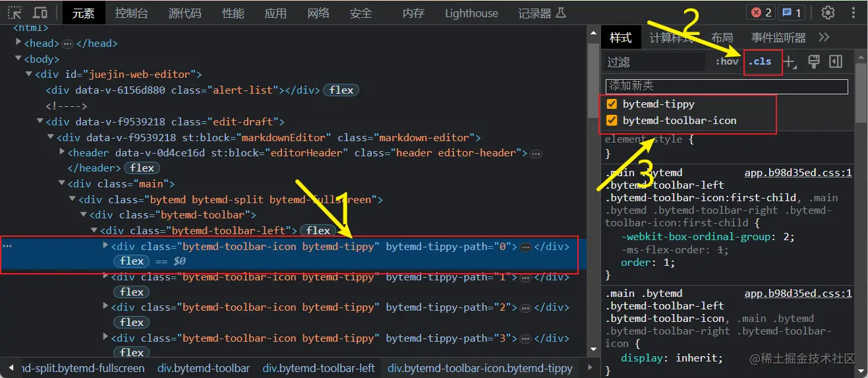Collapse the markdown-editor div node
Image resolution: width=868 pixels, height=378 pixels.
[51, 137]
